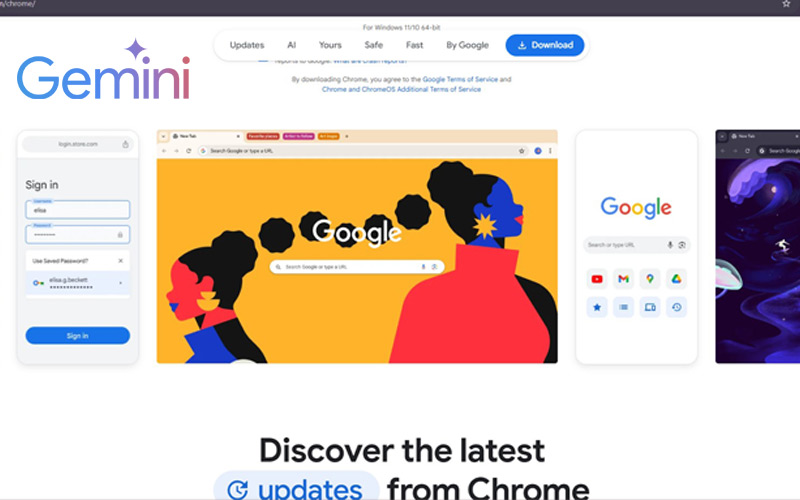Close the Use Saved Password prompt
This screenshot has height=500, width=800.
(x=120, y=261)
